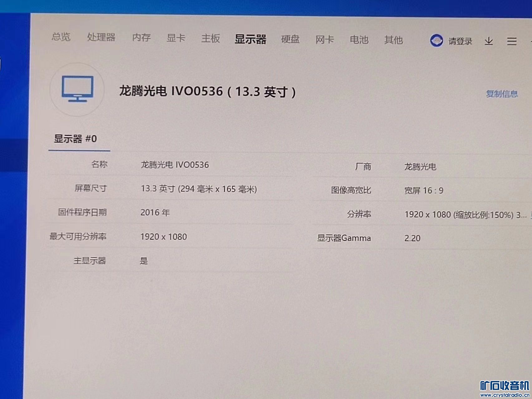532x399 pixels.
Task: Click the 分辨率 value with 缩放比例:150%
Action: point(466,215)
